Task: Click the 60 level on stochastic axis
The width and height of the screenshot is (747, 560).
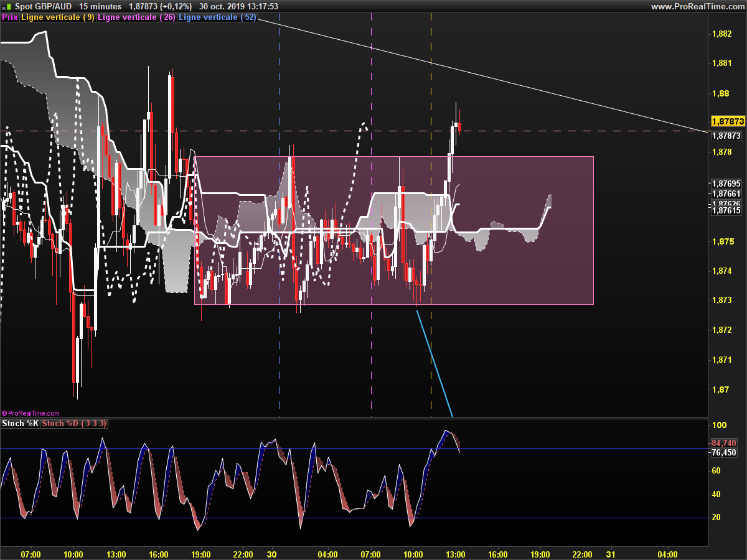Action: 716,471
